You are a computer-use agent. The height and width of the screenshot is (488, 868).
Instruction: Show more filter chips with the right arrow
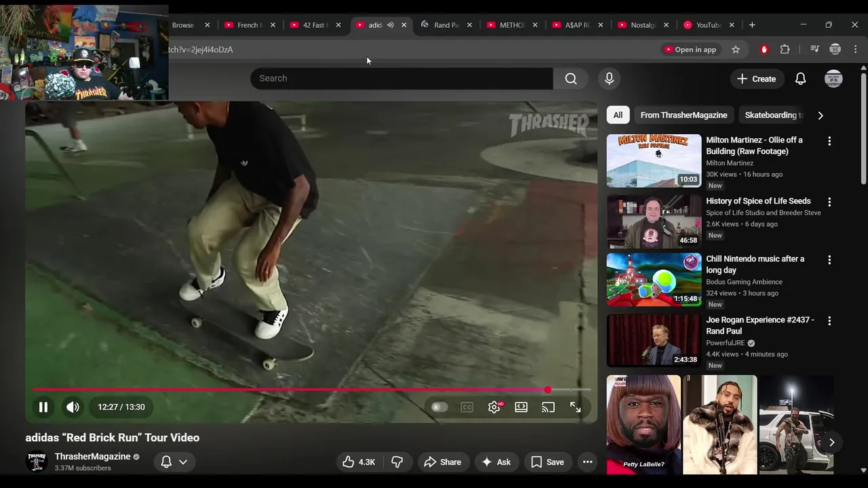click(x=821, y=115)
